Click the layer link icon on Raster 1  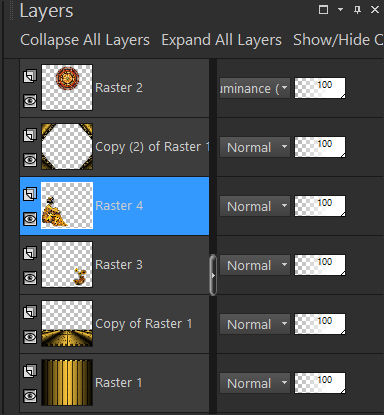30,371
